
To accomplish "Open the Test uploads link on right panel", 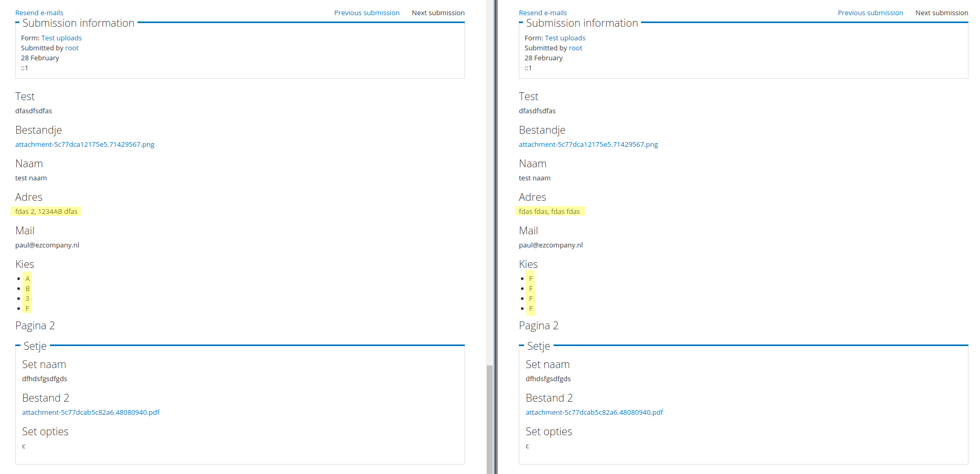I will [x=565, y=38].
